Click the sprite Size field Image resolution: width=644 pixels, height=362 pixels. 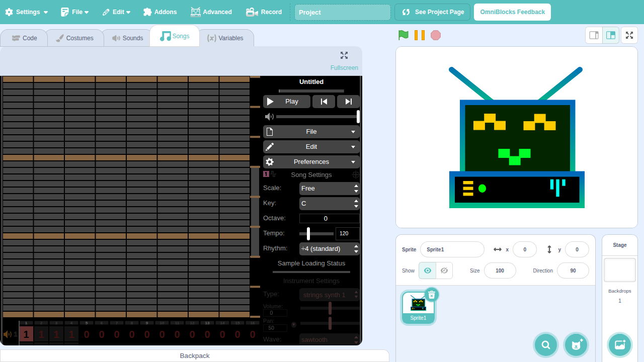(500, 270)
